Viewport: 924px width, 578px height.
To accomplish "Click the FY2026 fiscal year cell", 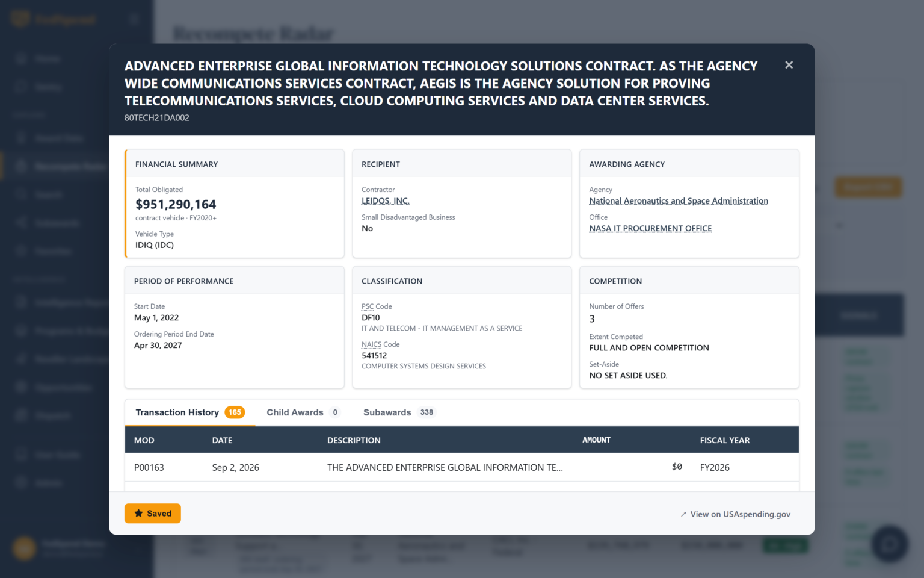I will click(715, 468).
